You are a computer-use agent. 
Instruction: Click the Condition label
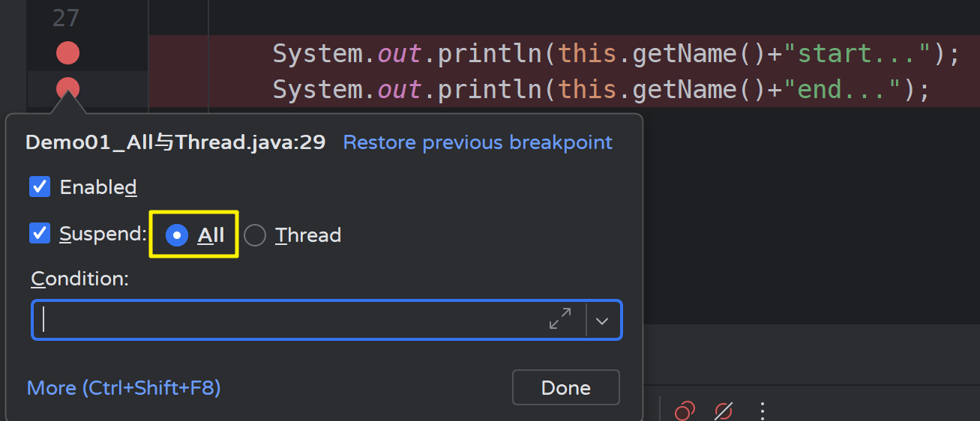pos(79,279)
